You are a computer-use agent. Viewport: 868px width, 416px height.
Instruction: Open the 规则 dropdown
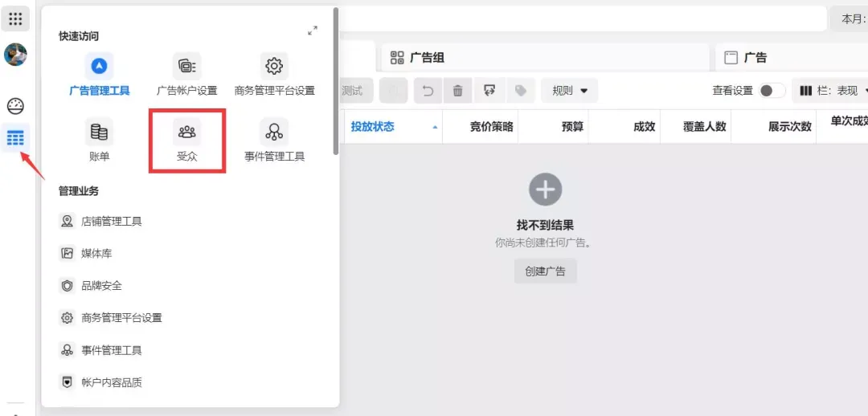pyautogui.click(x=570, y=91)
